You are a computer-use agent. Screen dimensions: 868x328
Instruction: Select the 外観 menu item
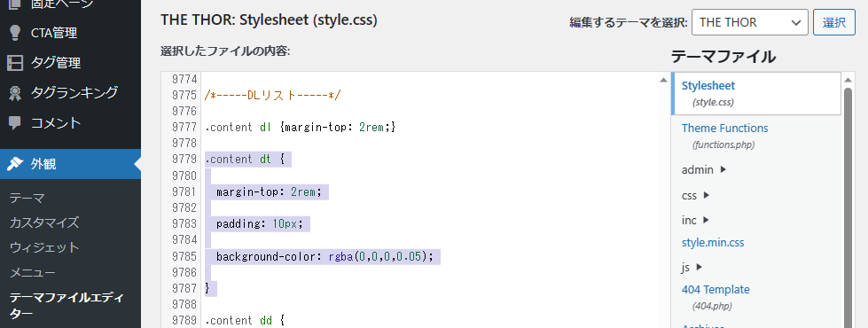pos(70,164)
